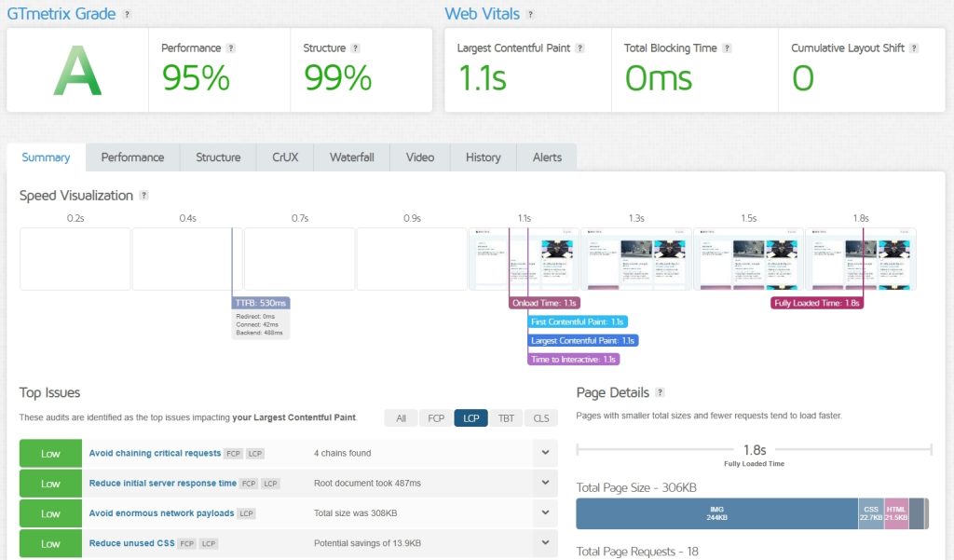Expand the Avoid chaining critical requests issue
The height and width of the screenshot is (560, 954).
tap(545, 453)
